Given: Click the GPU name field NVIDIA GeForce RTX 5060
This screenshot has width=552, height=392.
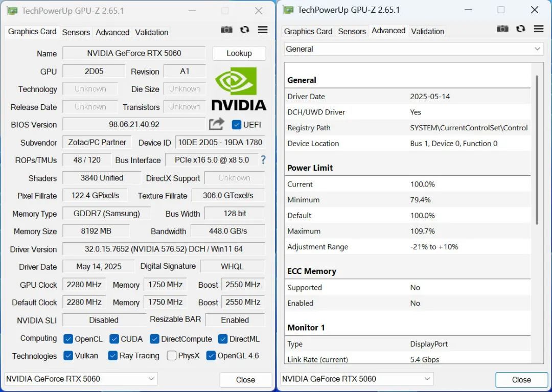Looking at the screenshot, I should click(134, 53).
